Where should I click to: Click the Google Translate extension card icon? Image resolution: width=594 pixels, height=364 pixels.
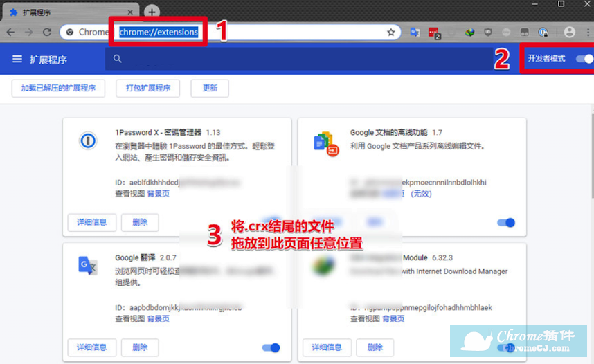pos(88,266)
